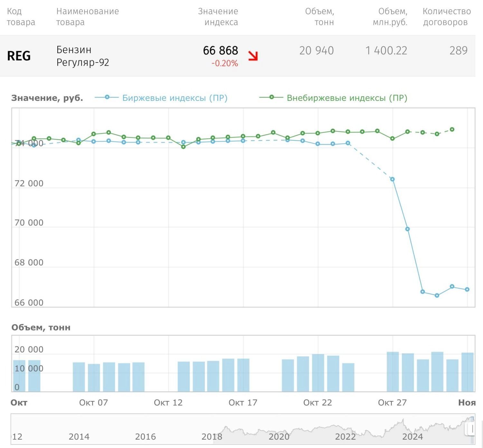Open the Бензин Регуляр-92 product name

82,56
